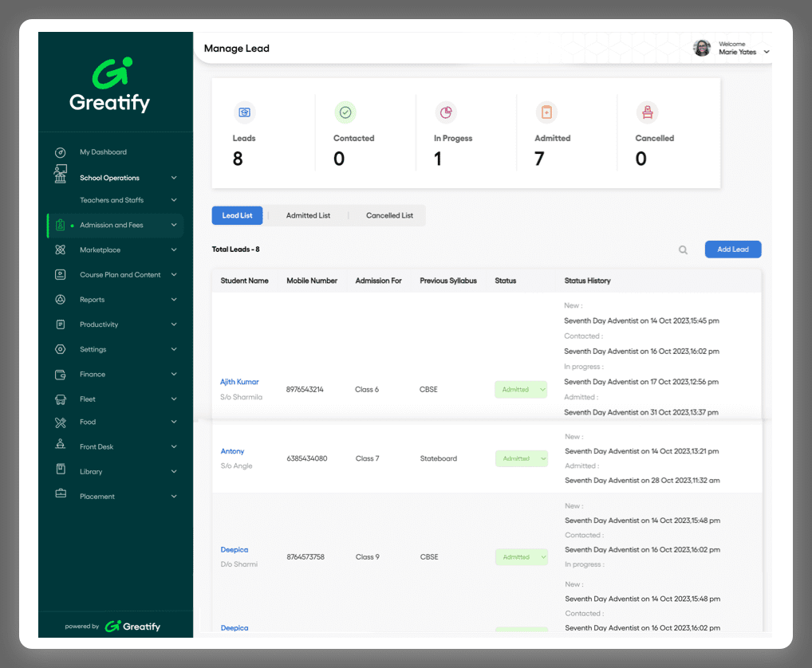Open Antony's Admitted status dropdown
The height and width of the screenshot is (668, 812).
tap(522, 459)
